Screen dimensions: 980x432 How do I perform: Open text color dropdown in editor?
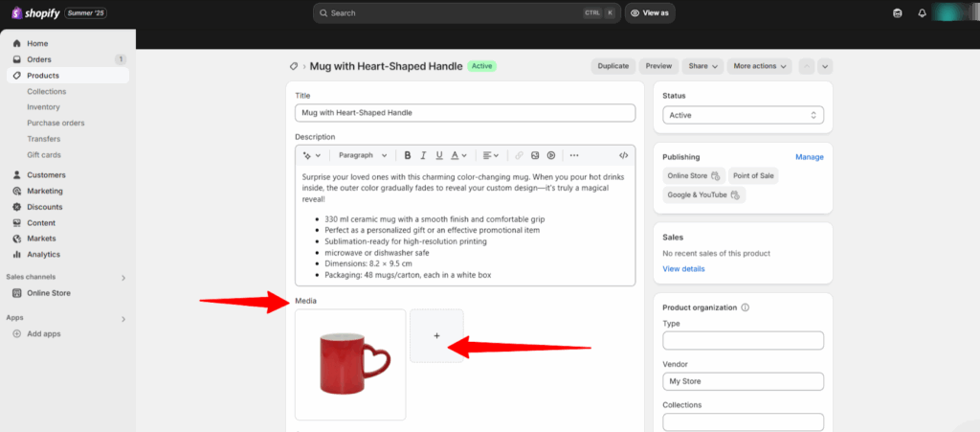[x=458, y=155]
